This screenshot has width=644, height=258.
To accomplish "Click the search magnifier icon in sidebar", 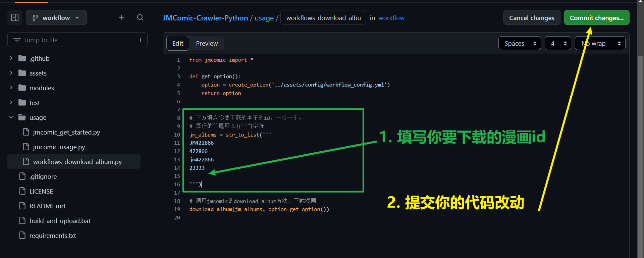I will pos(140,17).
